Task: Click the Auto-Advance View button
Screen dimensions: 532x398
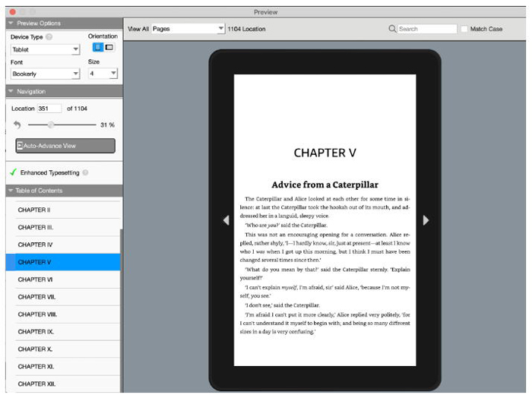Action: pyautogui.click(x=65, y=146)
